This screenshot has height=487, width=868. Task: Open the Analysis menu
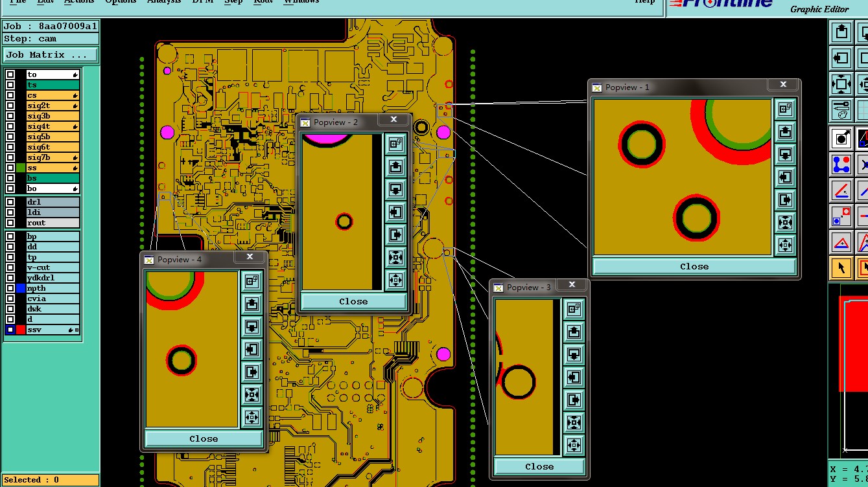164,2
